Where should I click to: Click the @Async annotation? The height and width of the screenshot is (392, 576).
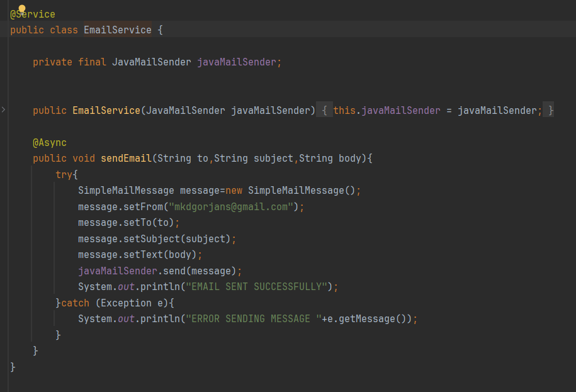point(50,143)
